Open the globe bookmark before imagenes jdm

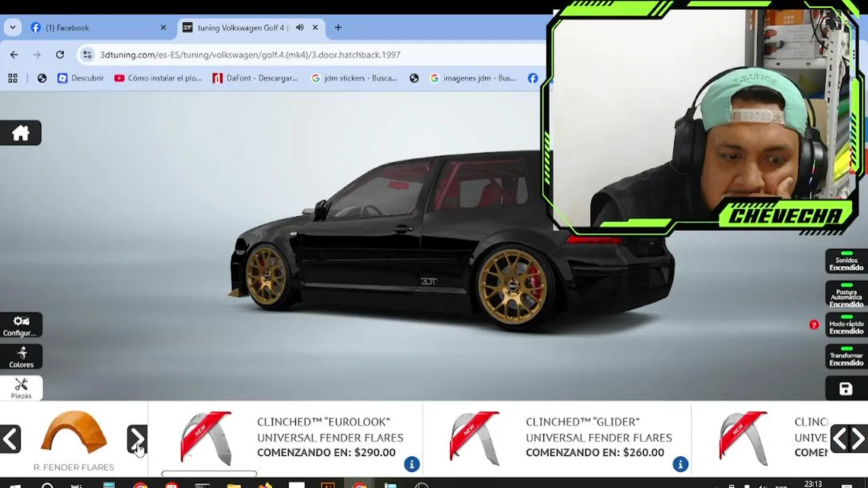coord(414,78)
